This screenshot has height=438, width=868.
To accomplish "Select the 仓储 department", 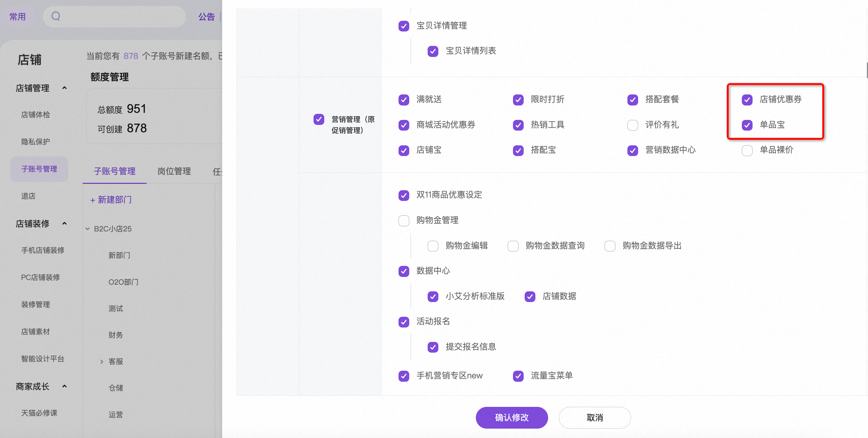I will pyautogui.click(x=115, y=388).
